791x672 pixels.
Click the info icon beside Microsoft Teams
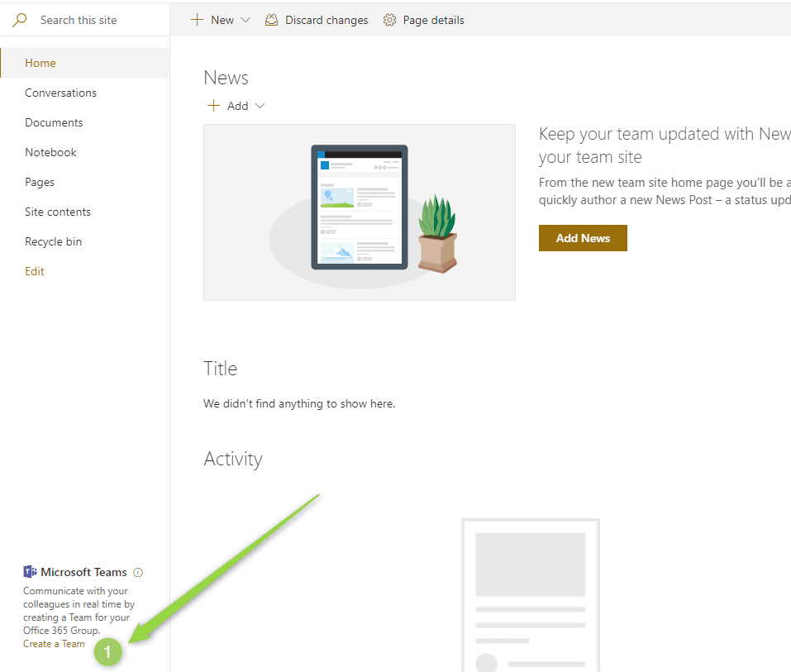point(138,572)
